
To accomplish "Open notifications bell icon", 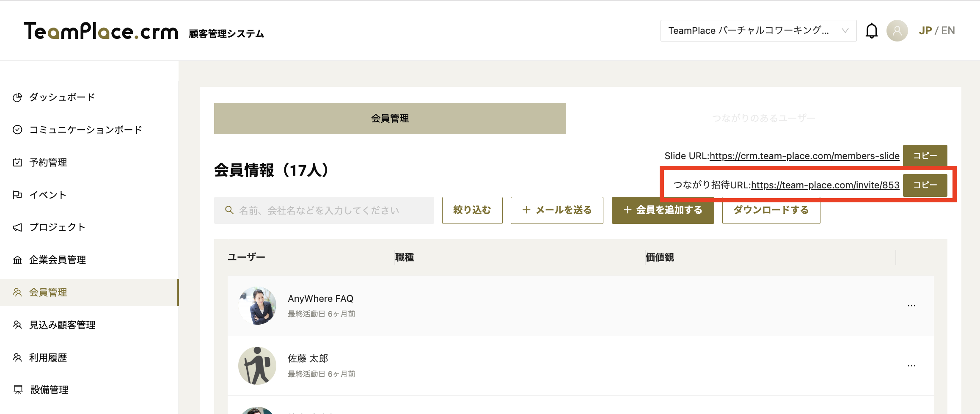I will coord(872,30).
